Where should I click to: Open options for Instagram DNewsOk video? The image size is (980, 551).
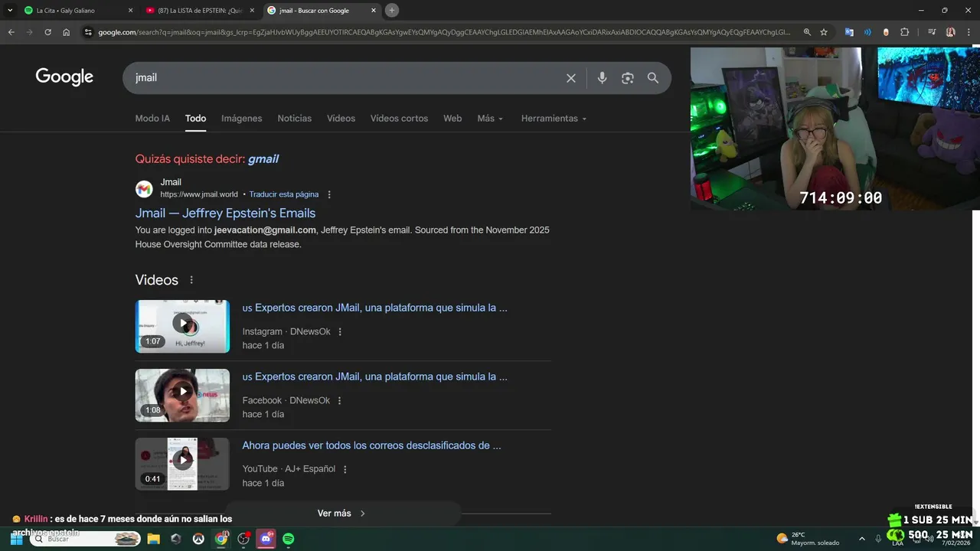pos(340,332)
